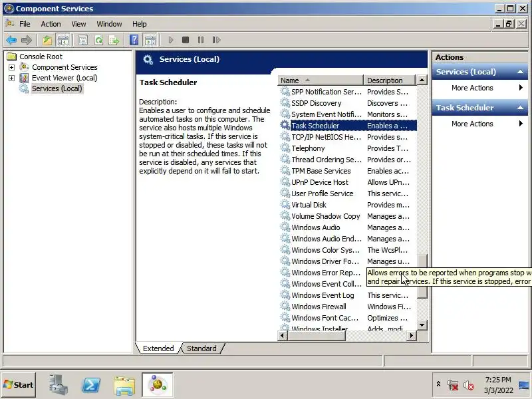Click the Forward arrow in the toolbar
This screenshot has height=399, width=532.
(x=27, y=40)
